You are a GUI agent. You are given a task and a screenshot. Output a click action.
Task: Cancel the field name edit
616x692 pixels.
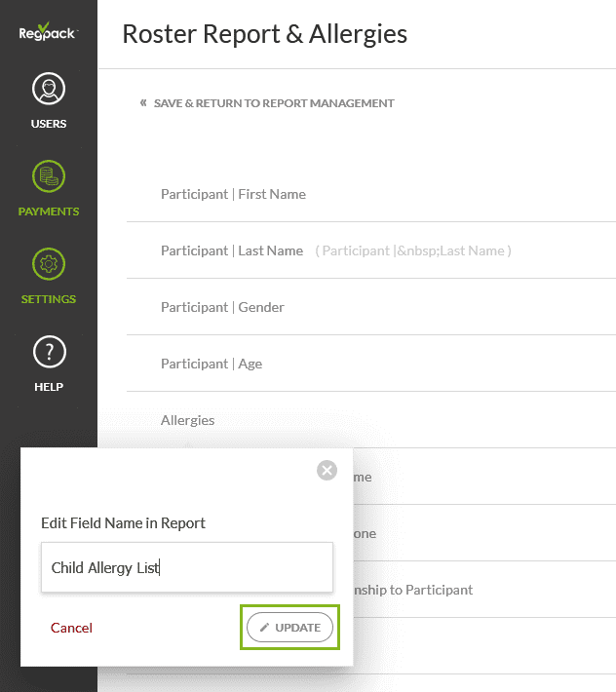click(71, 628)
